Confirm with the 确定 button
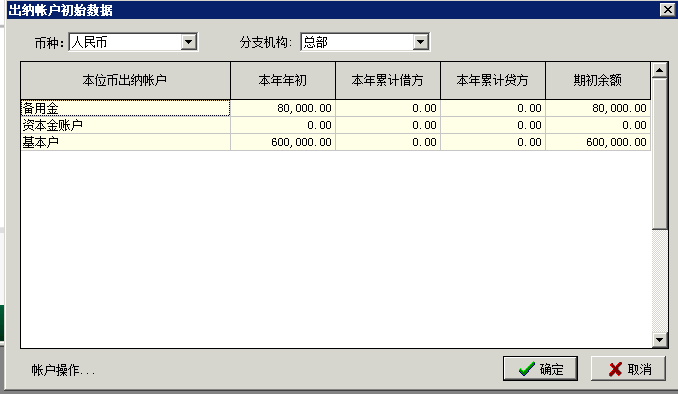 [540, 368]
